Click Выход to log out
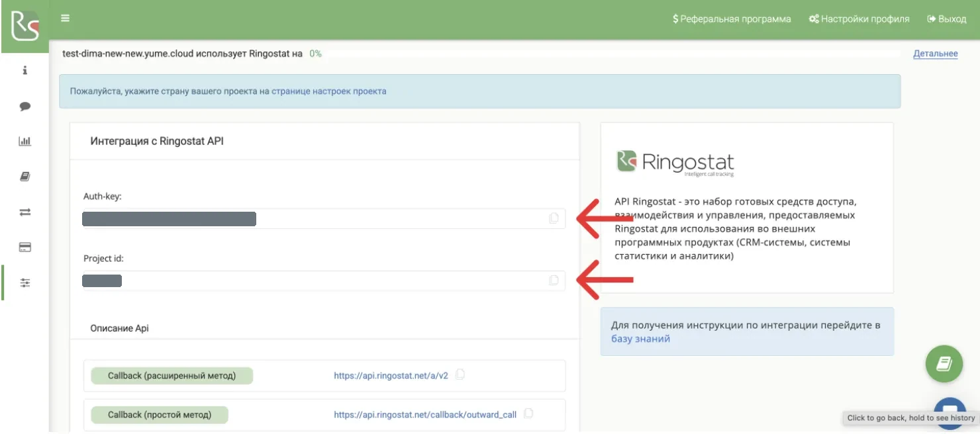The image size is (980, 434). point(947,19)
